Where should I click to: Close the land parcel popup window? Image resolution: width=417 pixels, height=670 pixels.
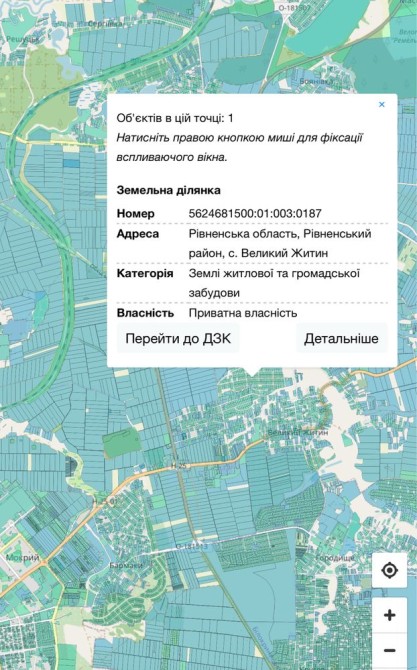382,104
